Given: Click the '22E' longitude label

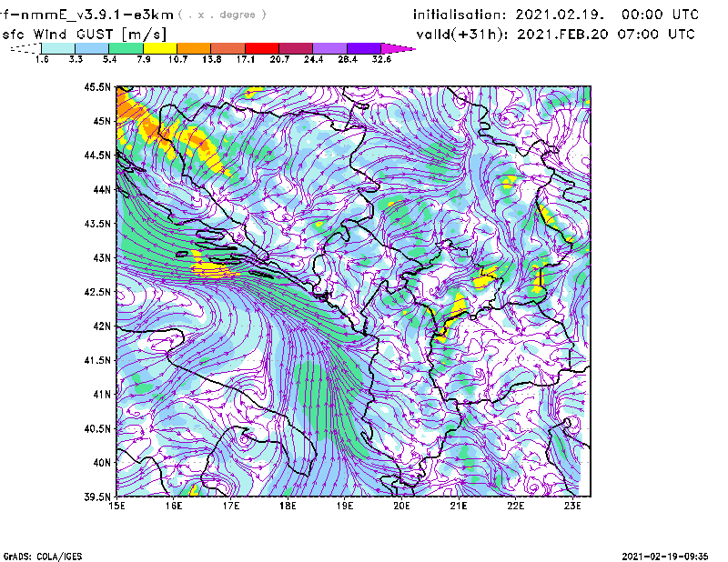Looking at the screenshot, I should [x=515, y=506].
